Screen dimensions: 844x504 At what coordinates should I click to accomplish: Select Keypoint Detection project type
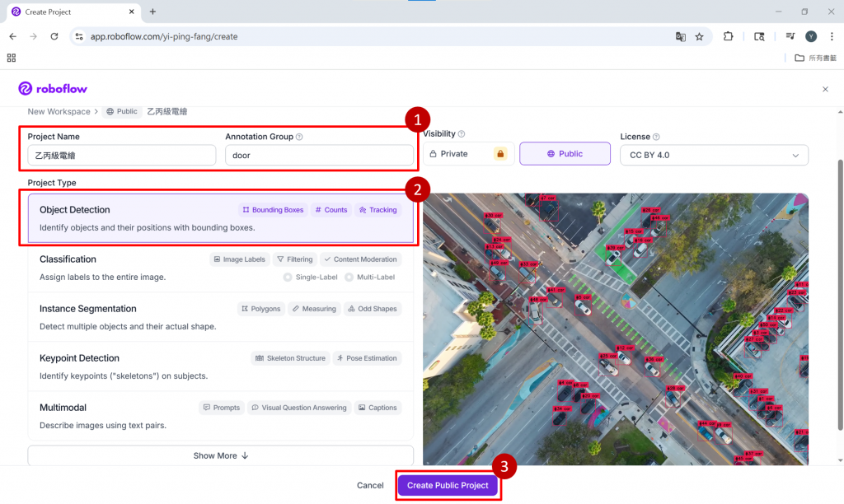221,366
